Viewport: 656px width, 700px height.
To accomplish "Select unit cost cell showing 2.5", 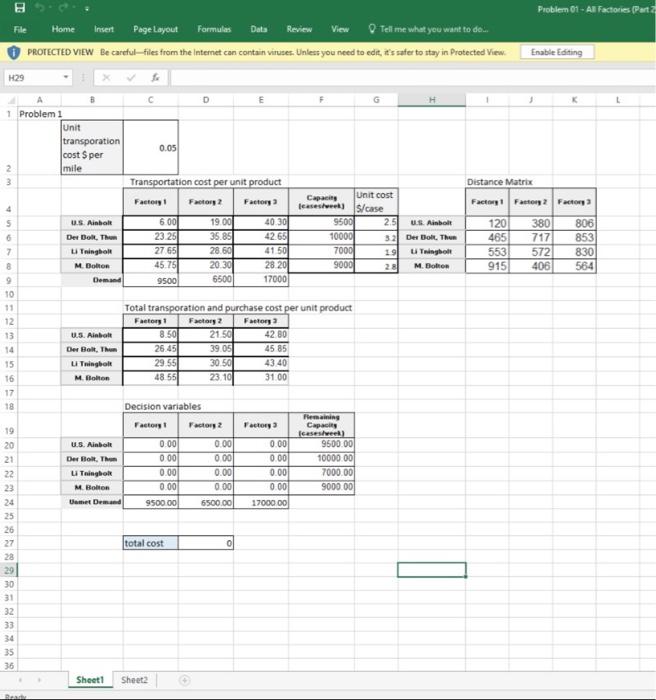I will pyautogui.click(x=376, y=222).
